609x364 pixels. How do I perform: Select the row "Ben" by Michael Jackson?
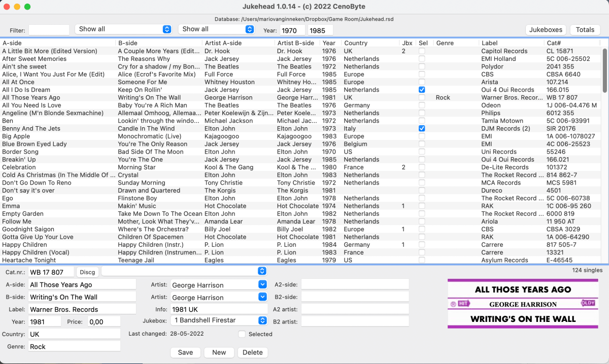pos(152,121)
